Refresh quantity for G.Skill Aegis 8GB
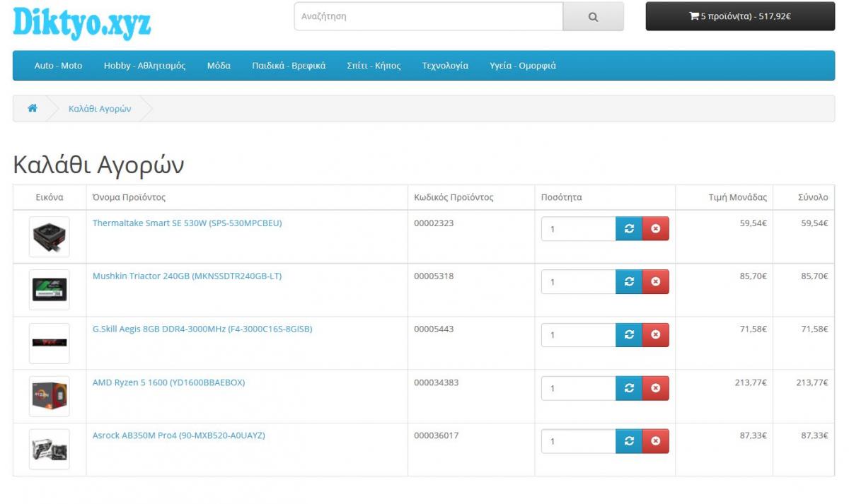This screenshot has width=849, height=504. 629,334
